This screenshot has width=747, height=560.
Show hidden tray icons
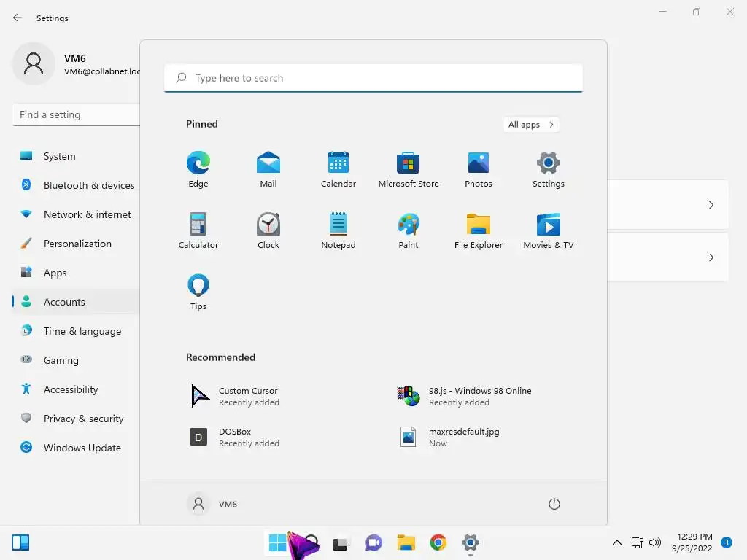pos(617,542)
